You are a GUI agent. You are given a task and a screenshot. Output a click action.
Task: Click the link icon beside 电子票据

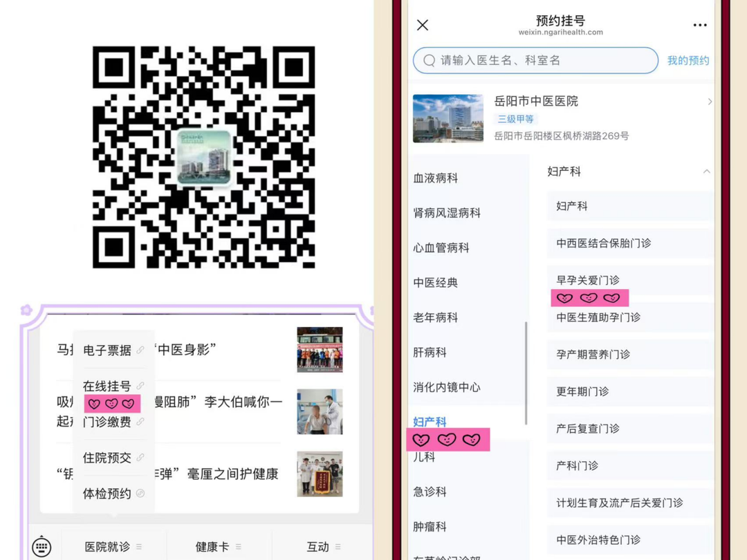(140, 350)
